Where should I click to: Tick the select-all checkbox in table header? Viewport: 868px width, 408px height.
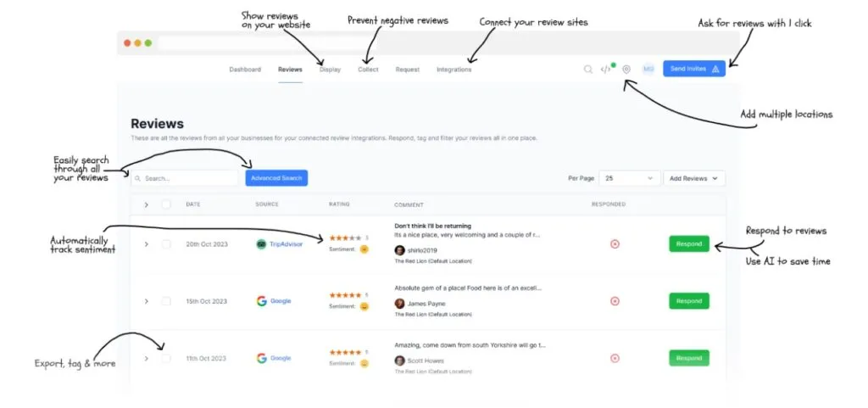[x=166, y=204]
